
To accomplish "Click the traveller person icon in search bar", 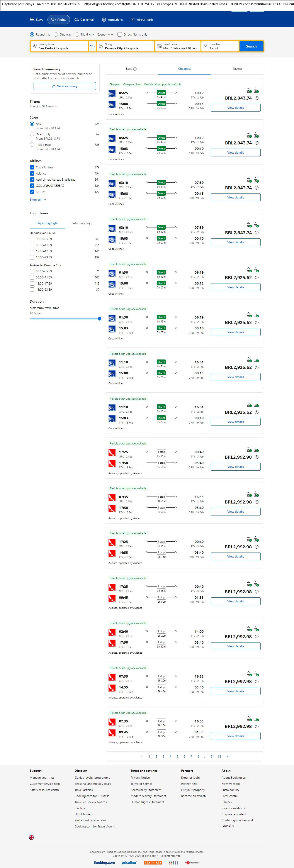I will click(x=205, y=46).
